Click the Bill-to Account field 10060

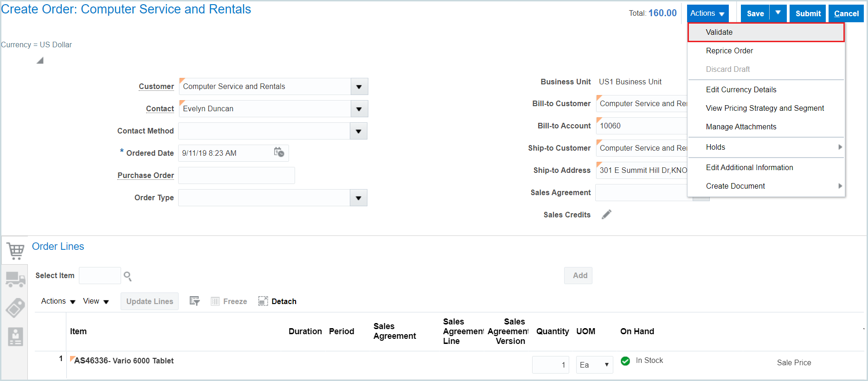642,126
